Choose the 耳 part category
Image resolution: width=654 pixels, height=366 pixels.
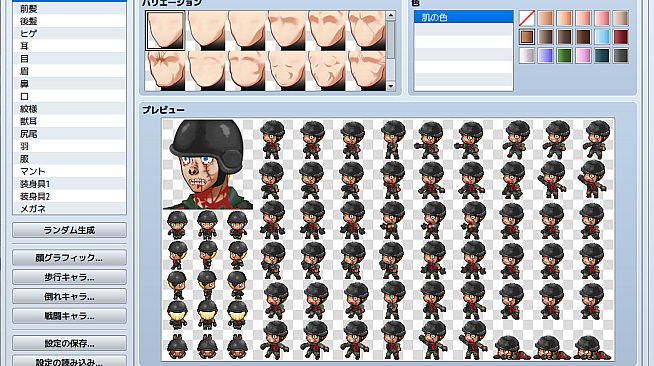pyautogui.click(x=69, y=46)
